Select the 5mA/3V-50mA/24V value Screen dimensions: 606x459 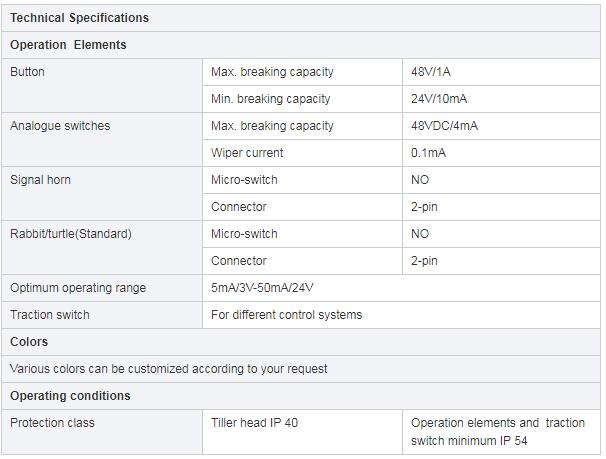pos(263,288)
